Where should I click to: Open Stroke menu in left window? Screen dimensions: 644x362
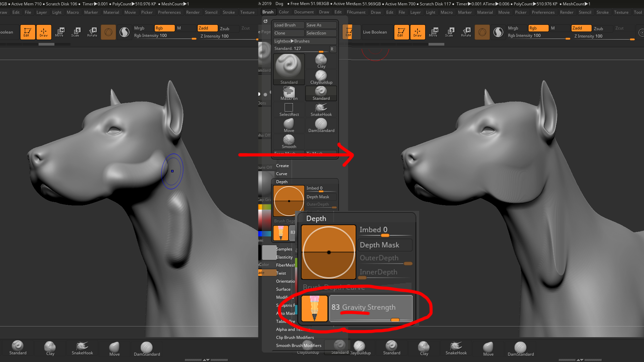click(229, 12)
